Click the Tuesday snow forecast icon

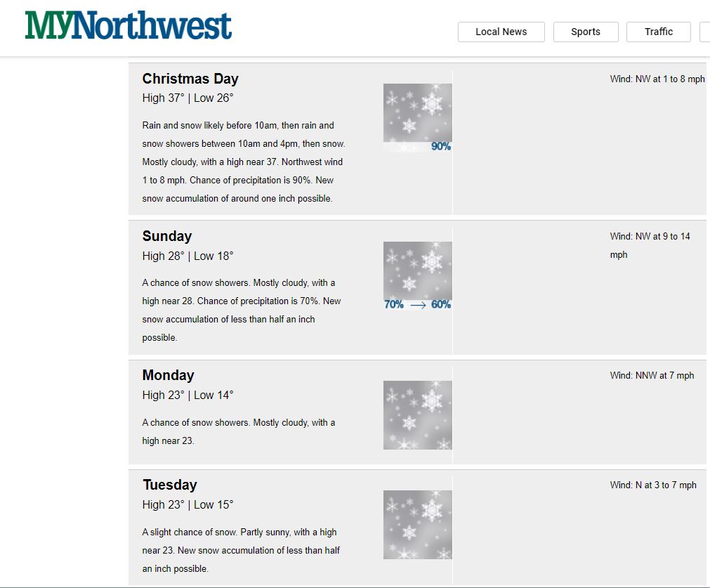click(x=417, y=525)
